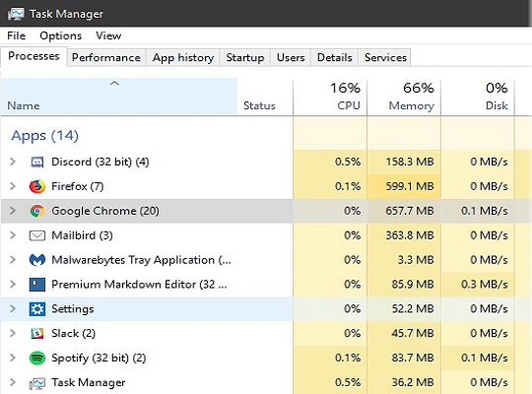The height and width of the screenshot is (394, 532).
Task: Click the Name column header sort arrow
Action: coord(114,84)
